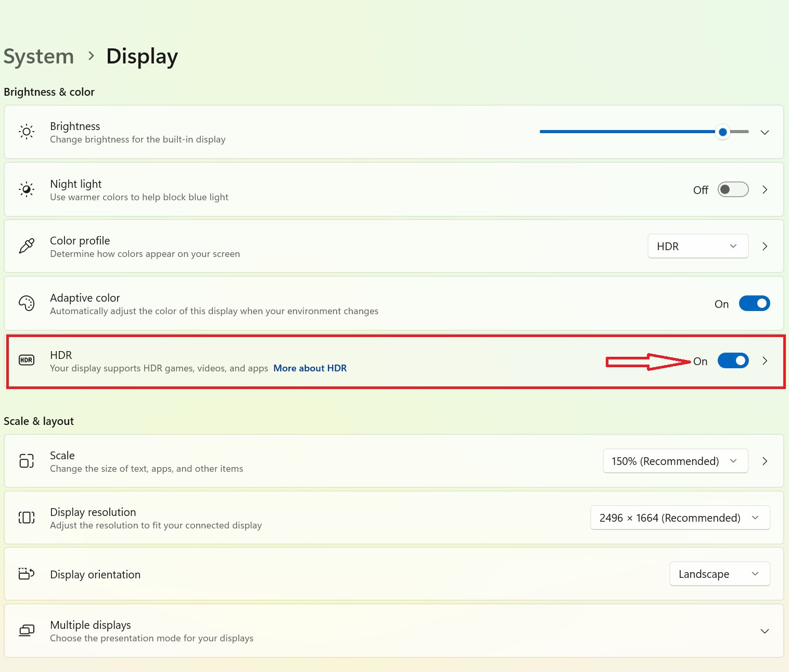
Task: Turn on the Night light toggle
Action: point(733,189)
